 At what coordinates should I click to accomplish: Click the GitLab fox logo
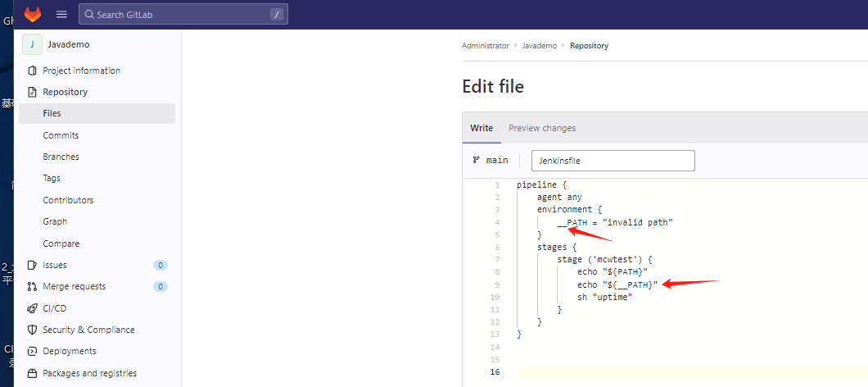point(33,15)
